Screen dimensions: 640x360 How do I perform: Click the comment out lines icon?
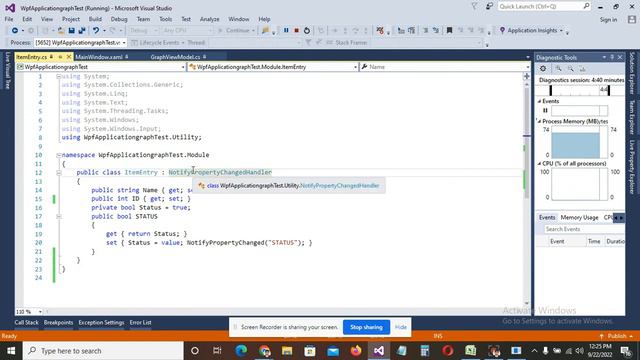426,30
